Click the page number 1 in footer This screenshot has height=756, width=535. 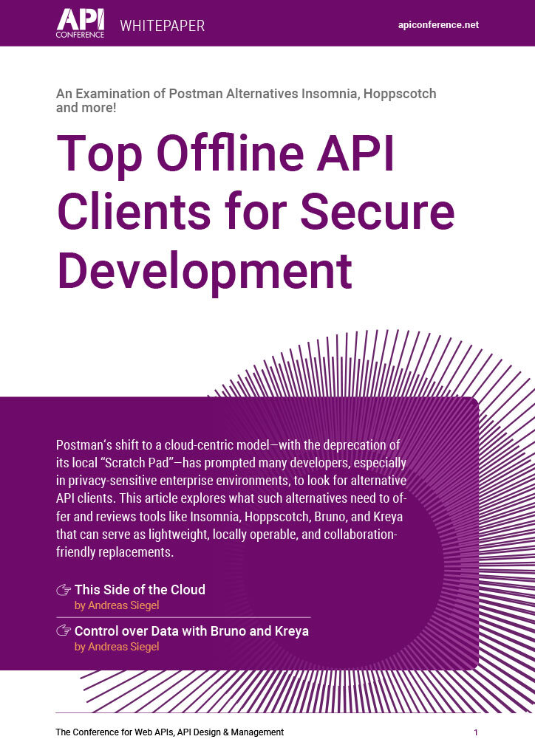(476, 732)
